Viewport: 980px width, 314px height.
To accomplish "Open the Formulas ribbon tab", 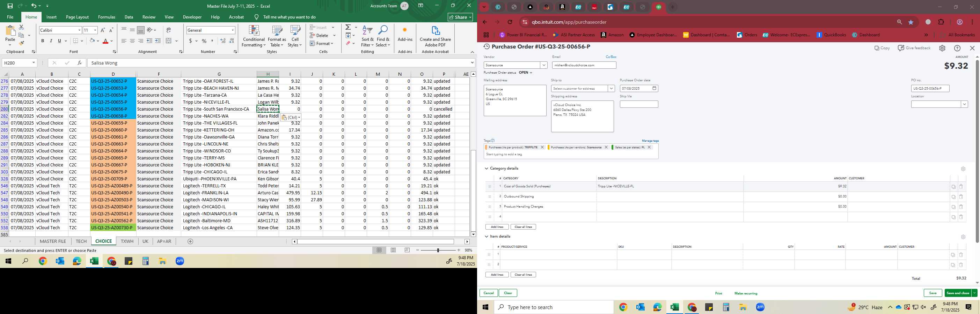I will 107,17.
